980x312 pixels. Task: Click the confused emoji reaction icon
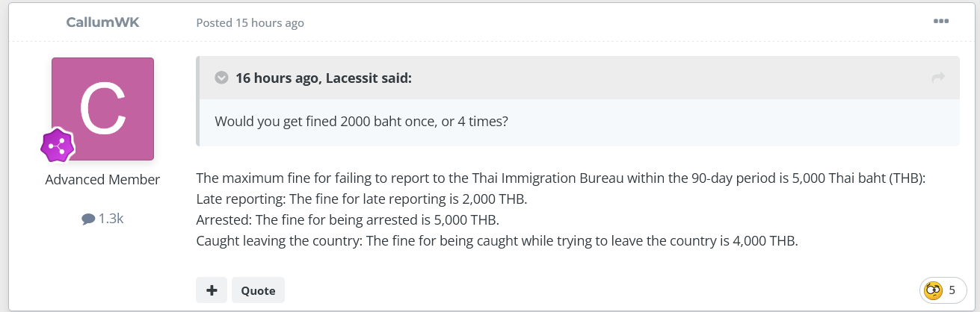click(x=933, y=290)
